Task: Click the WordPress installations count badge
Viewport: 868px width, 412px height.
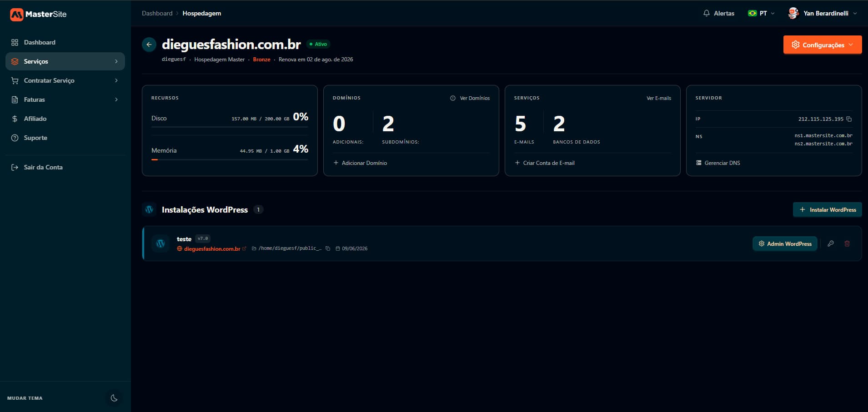Action: pos(258,209)
